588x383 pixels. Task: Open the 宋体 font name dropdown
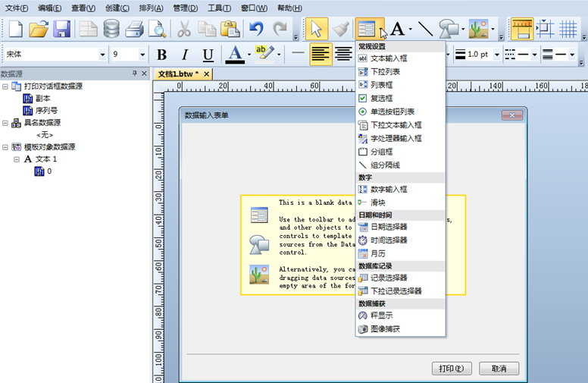click(102, 55)
